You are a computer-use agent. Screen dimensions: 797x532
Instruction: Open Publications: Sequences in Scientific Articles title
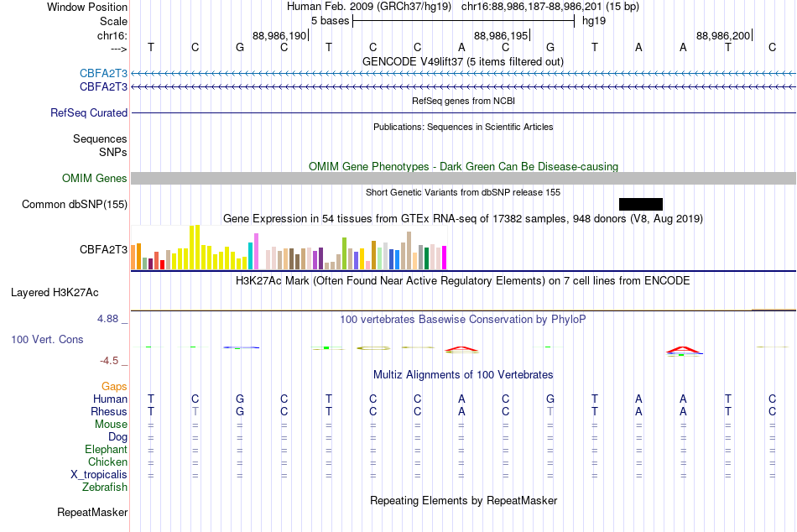click(463, 127)
